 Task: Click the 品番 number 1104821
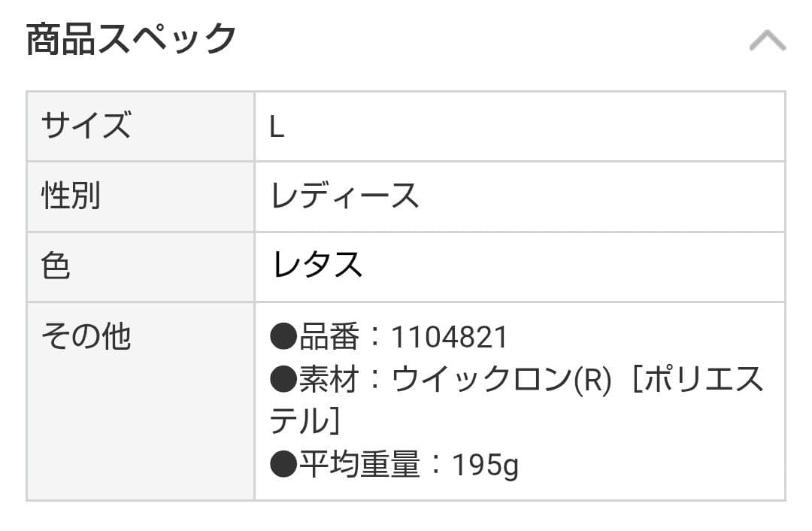click(449, 337)
